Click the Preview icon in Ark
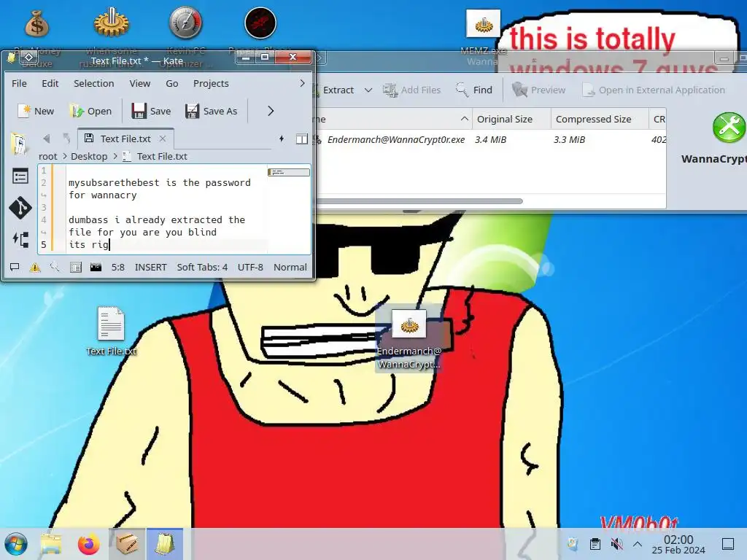This screenshot has height=560, width=747. point(519,90)
